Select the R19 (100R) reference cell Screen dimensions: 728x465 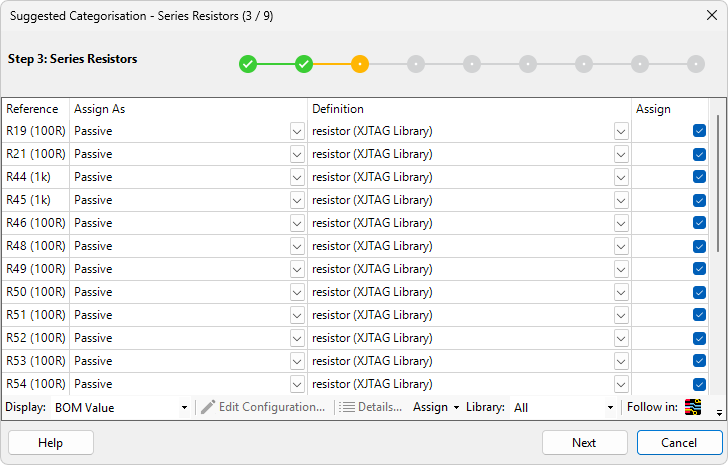click(x=36, y=131)
